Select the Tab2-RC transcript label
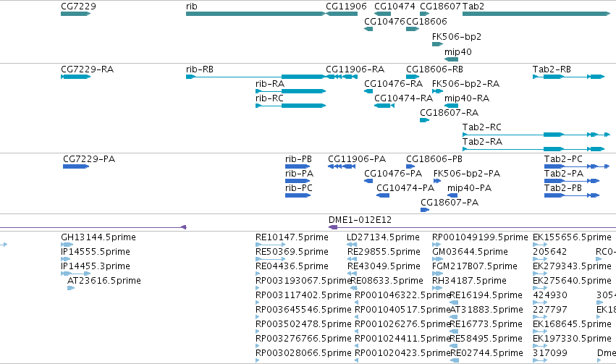Image resolution: width=616 pixels, height=364 pixels. coord(481,127)
